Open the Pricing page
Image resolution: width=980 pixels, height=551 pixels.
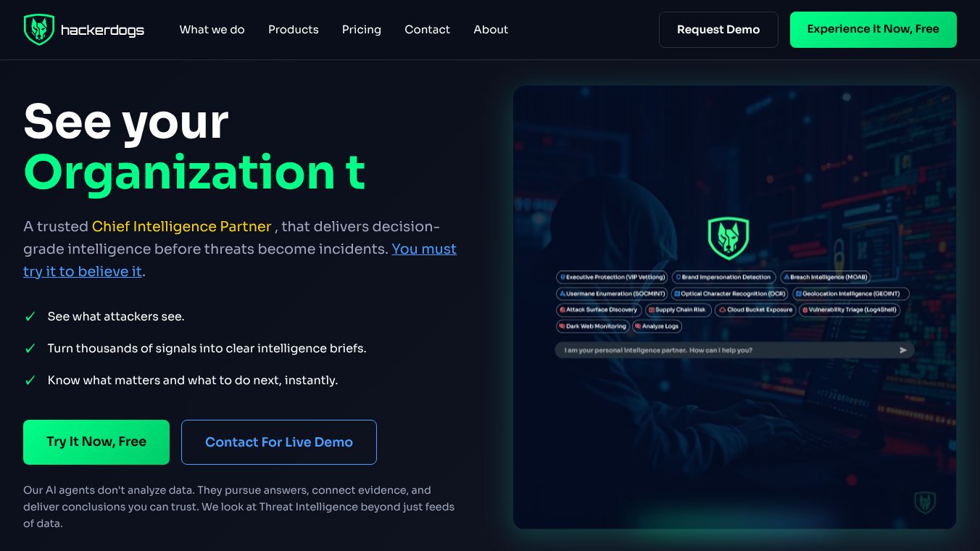(x=361, y=30)
